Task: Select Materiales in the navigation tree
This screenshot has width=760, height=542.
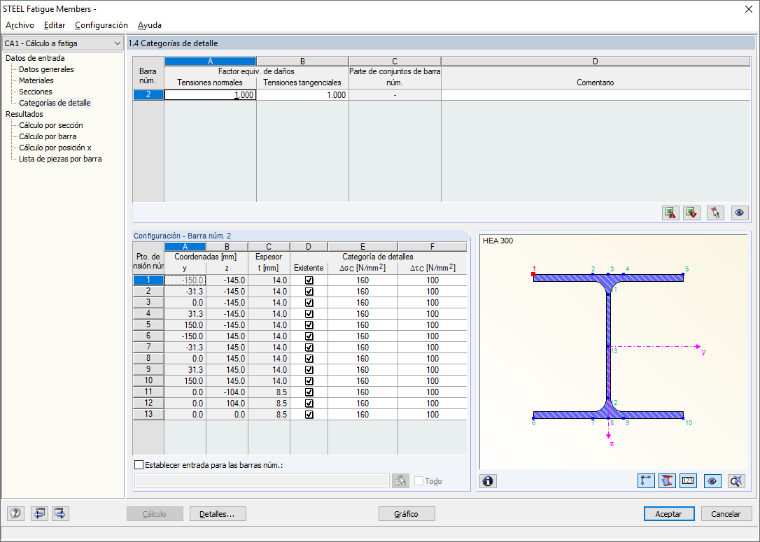Action: coord(36,80)
